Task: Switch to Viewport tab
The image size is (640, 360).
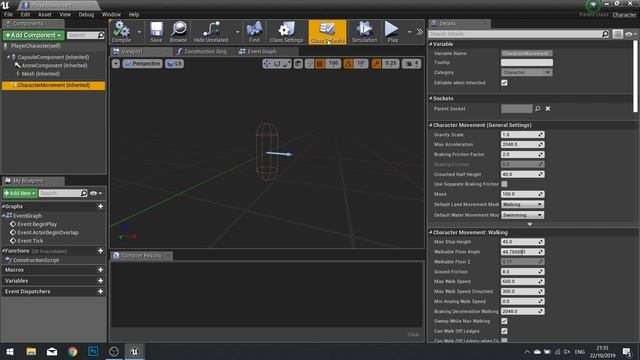Action: (x=132, y=51)
